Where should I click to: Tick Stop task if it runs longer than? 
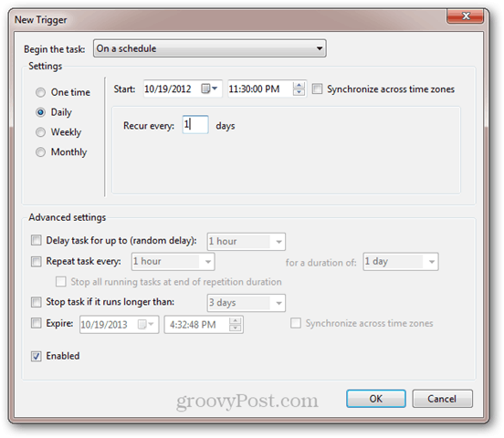point(36,302)
